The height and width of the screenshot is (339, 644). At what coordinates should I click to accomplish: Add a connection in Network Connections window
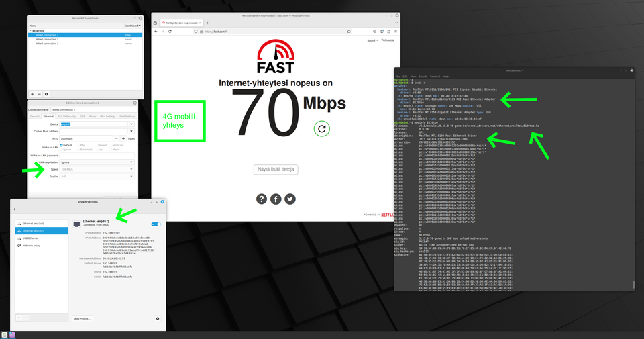point(32,94)
